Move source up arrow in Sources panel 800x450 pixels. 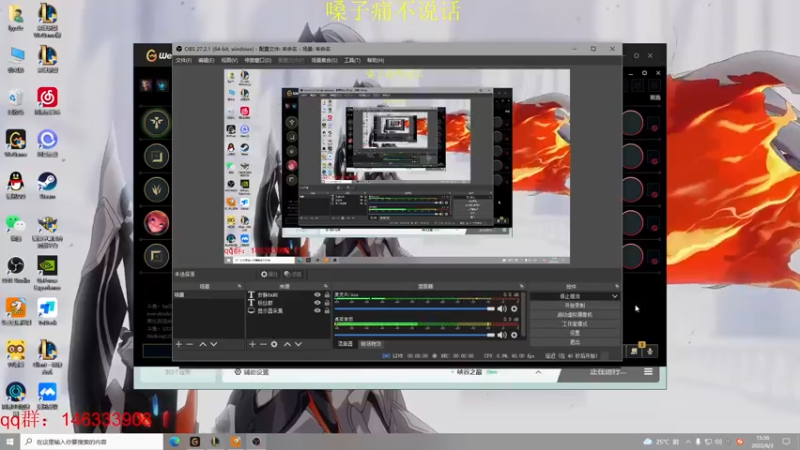tap(287, 344)
